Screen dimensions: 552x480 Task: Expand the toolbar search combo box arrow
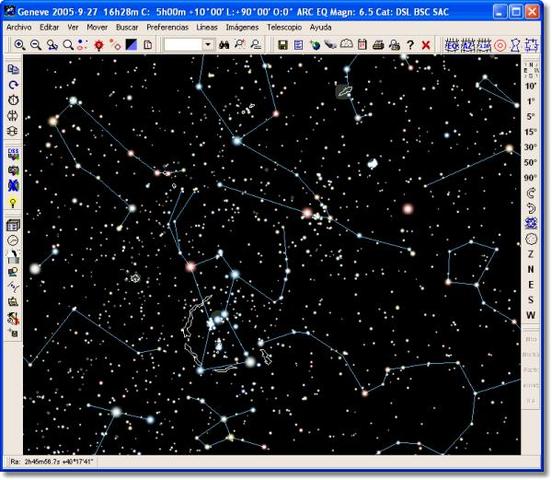[208, 45]
